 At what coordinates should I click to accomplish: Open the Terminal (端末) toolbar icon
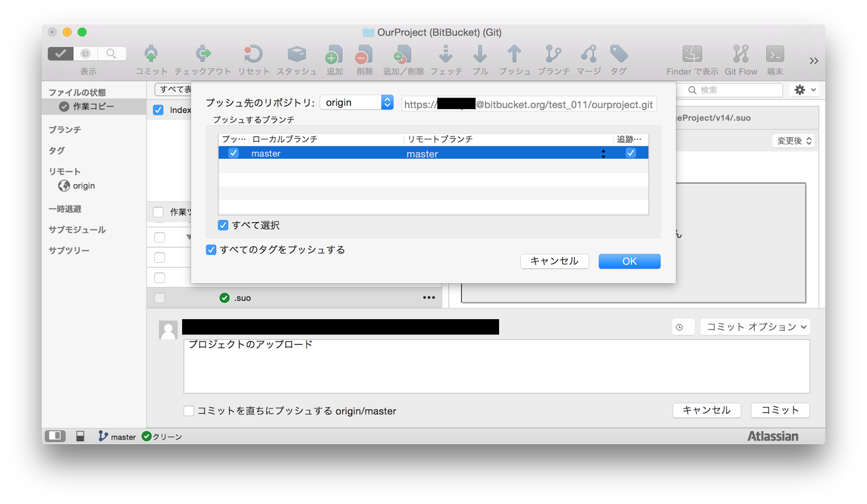pos(775,54)
